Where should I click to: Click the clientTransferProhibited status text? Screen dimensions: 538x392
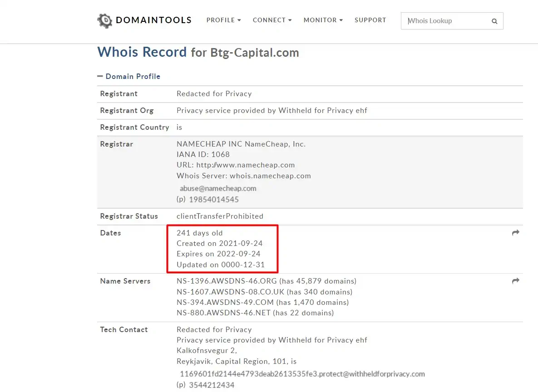[x=220, y=216]
